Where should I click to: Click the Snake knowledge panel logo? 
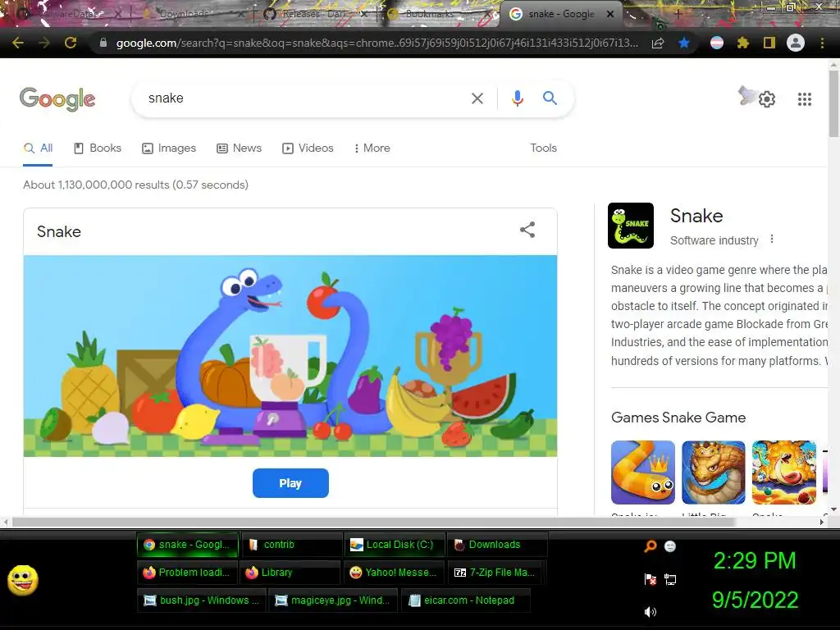click(631, 226)
